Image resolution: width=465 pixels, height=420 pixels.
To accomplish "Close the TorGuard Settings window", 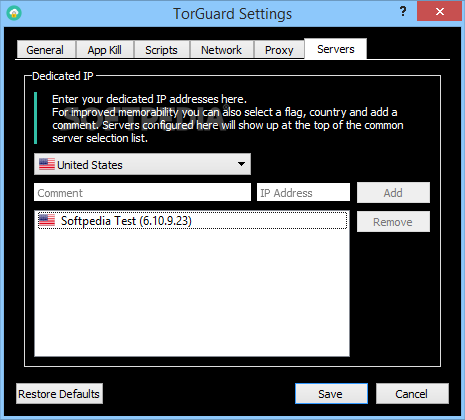I will (x=439, y=12).
